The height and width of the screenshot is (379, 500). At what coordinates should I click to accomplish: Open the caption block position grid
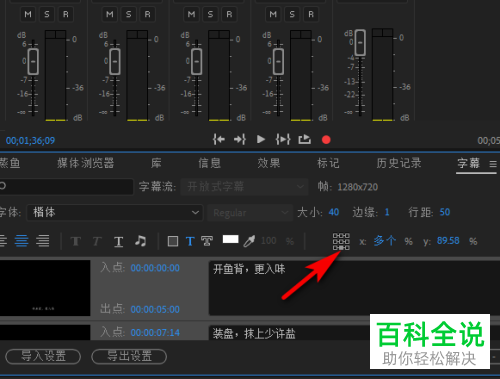point(341,242)
